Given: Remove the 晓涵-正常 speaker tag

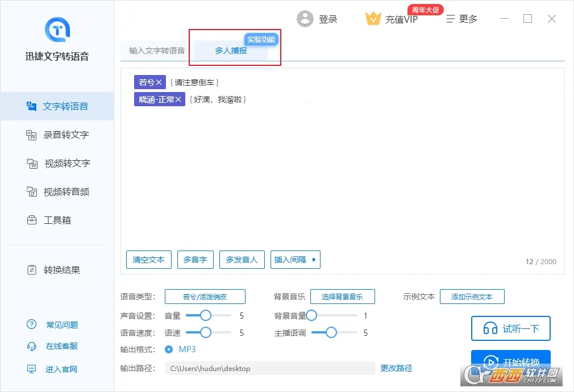Looking at the screenshot, I should click(178, 99).
